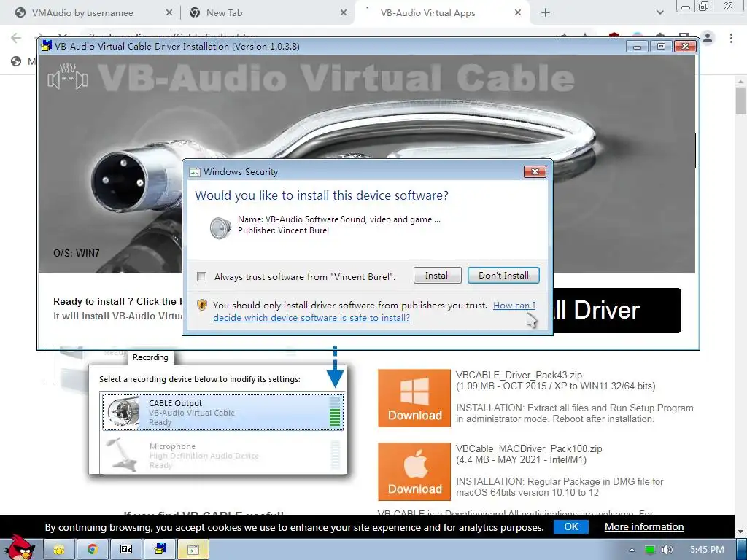Viewport: 747px width, 560px height.
Task: Open the volume speaker tray icon
Action: pos(667,550)
